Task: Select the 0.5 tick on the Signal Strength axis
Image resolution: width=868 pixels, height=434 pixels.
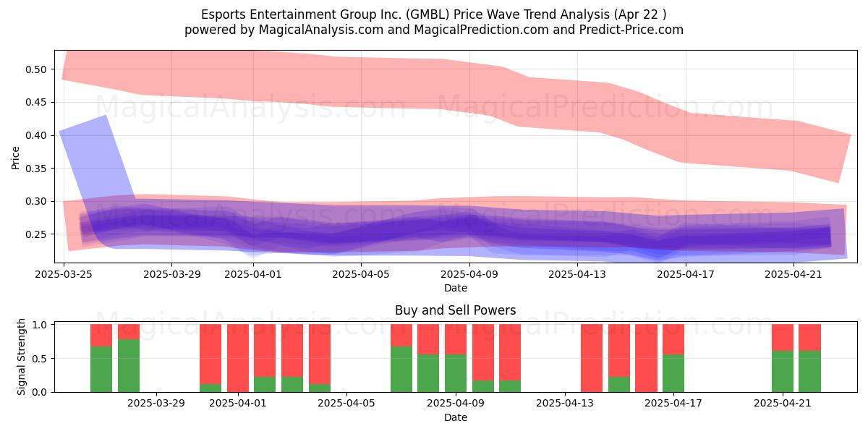Action: pos(39,359)
